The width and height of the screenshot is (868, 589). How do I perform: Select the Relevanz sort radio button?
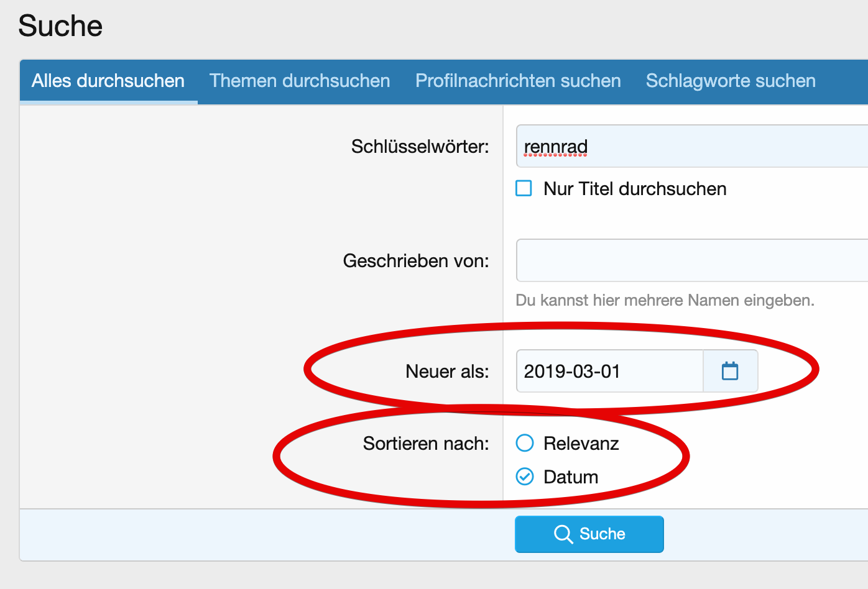point(525,443)
